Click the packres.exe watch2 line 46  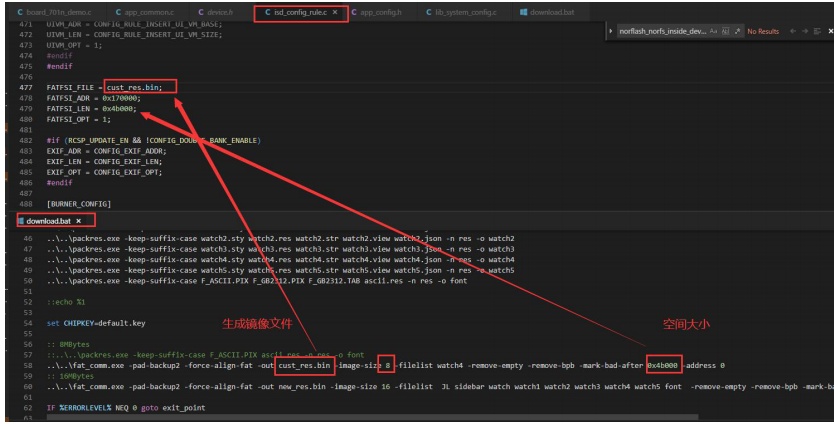pyautogui.click(x=280, y=238)
